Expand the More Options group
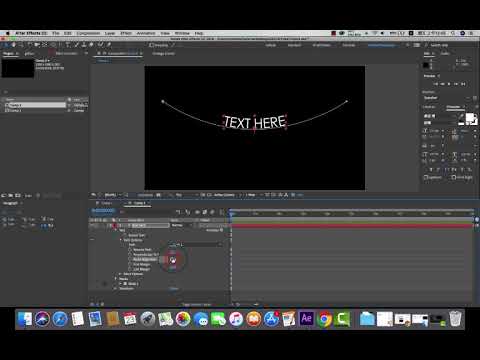 [121, 274]
